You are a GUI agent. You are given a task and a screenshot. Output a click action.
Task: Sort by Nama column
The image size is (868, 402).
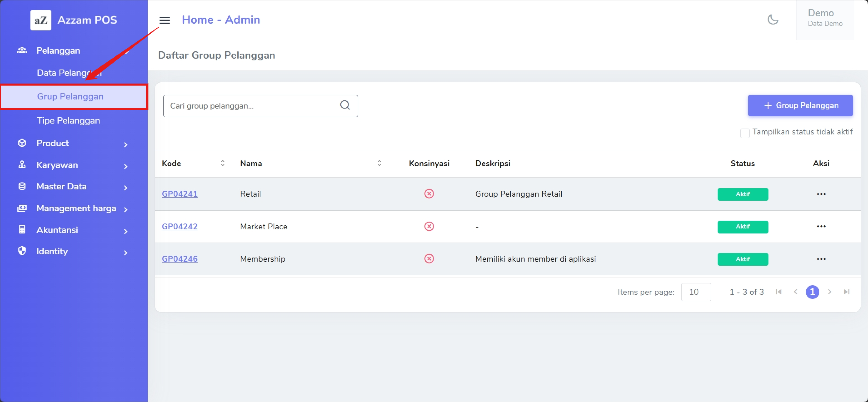point(379,163)
